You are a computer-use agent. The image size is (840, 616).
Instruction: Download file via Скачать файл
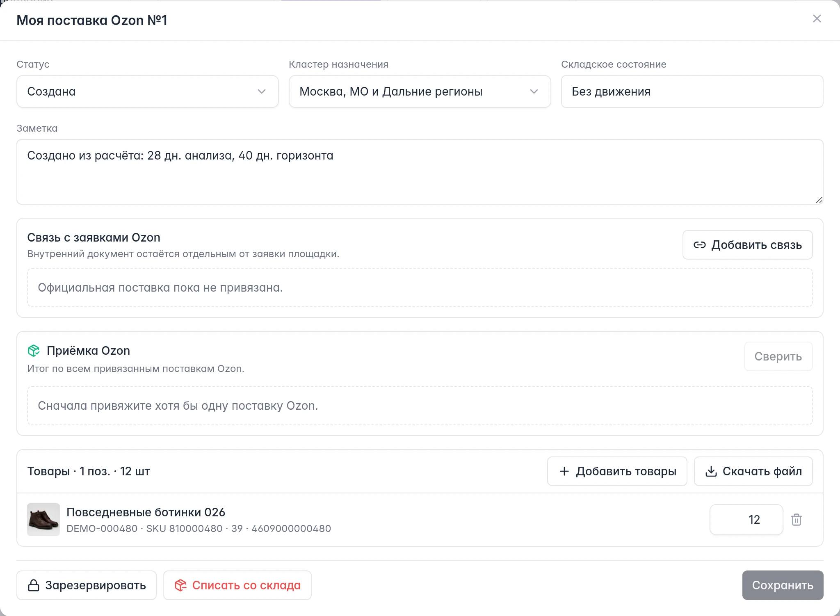pos(753,471)
